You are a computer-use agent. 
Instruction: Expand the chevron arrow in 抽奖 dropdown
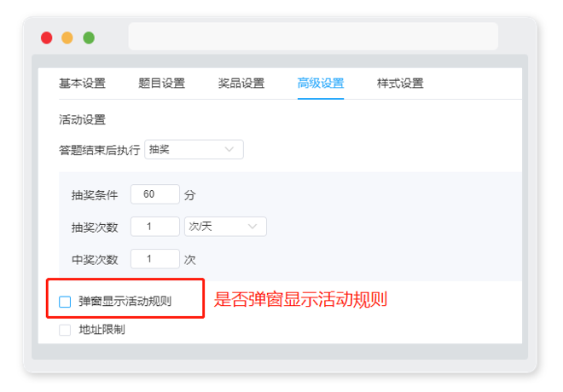coord(229,149)
